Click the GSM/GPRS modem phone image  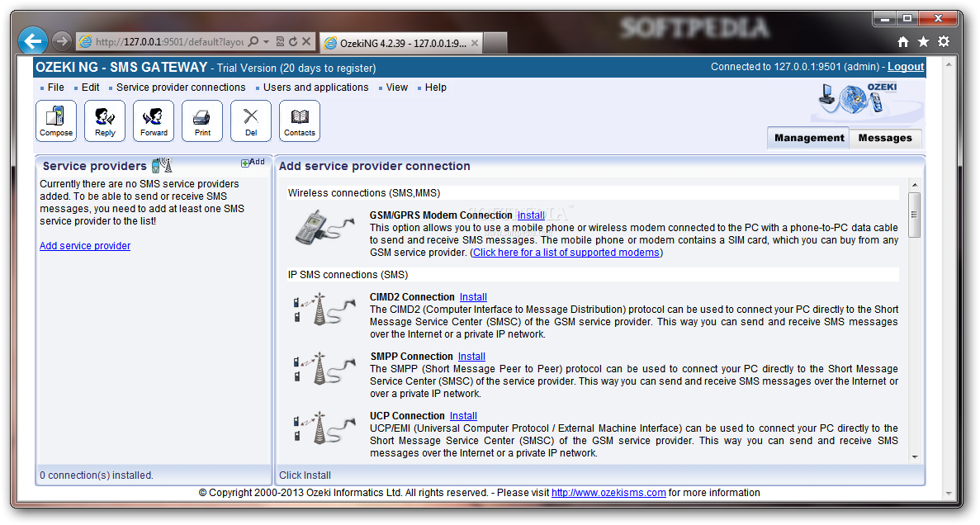[x=324, y=228]
